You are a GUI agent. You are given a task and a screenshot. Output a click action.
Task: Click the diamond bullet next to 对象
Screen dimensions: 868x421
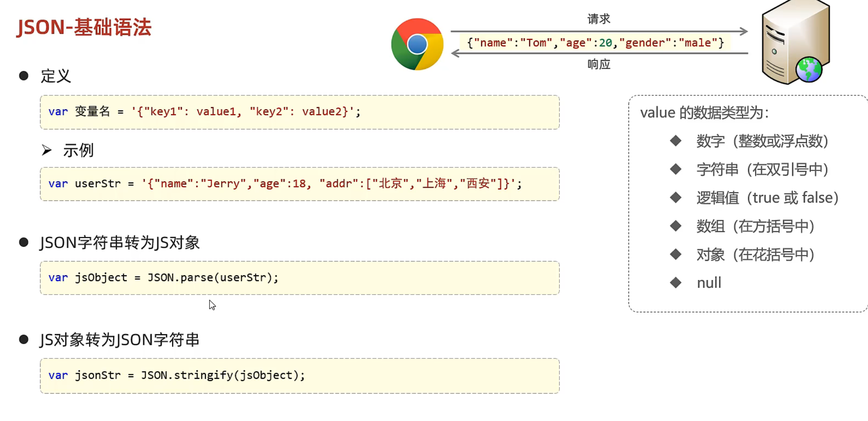(x=676, y=254)
